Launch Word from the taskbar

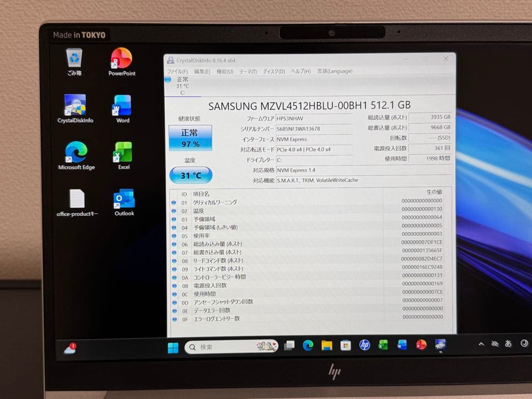tap(402, 345)
